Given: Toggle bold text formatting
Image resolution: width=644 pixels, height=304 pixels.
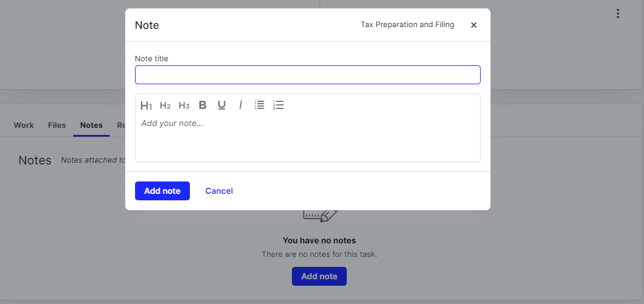Looking at the screenshot, I should pyautogui.click(x=202, y=105).
